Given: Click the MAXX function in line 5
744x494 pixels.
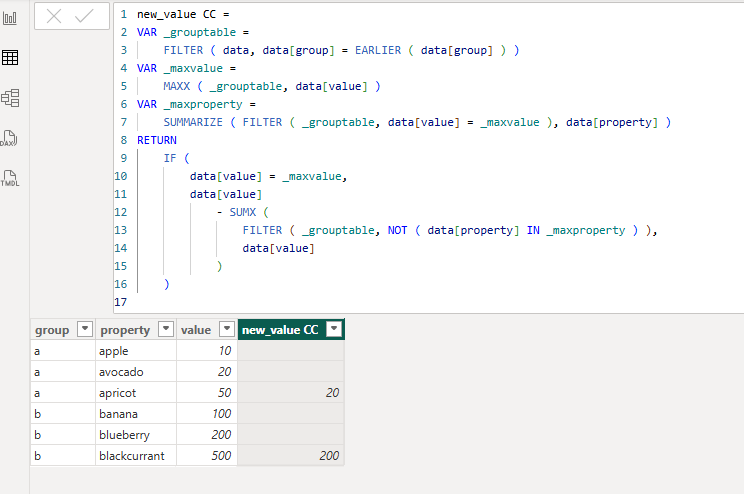Looking at the screenshot, I should point(177,86).
